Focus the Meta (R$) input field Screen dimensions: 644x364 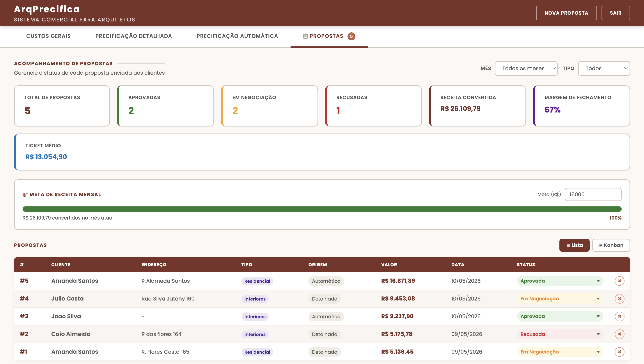point(593,195)
